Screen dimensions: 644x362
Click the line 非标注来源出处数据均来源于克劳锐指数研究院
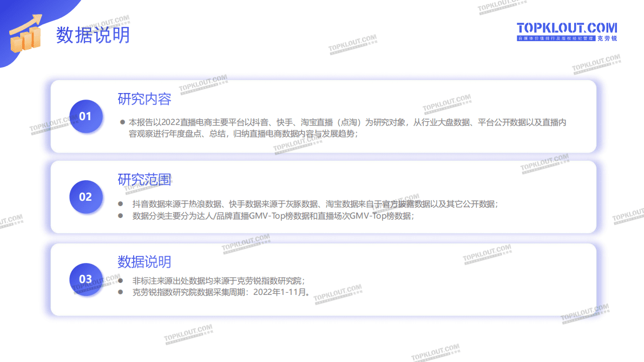click(219, 281)
